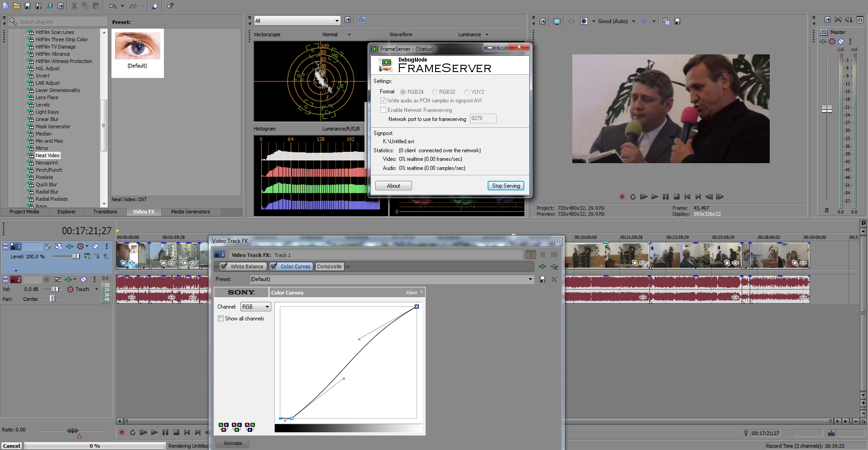
Task: Click the Plug-In Chain icon in Video Track FX
Action: coord(542,266)
